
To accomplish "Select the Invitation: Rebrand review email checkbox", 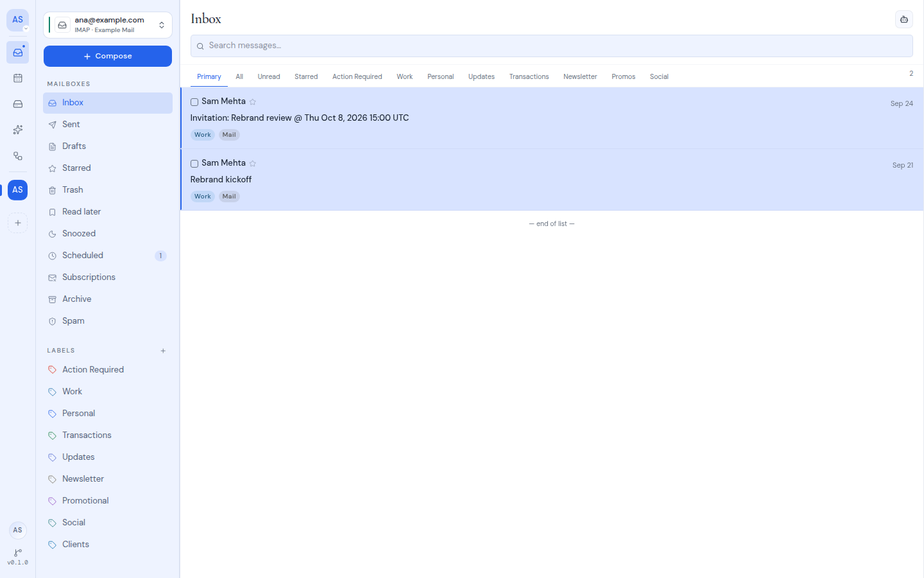I will coord(194,102).
